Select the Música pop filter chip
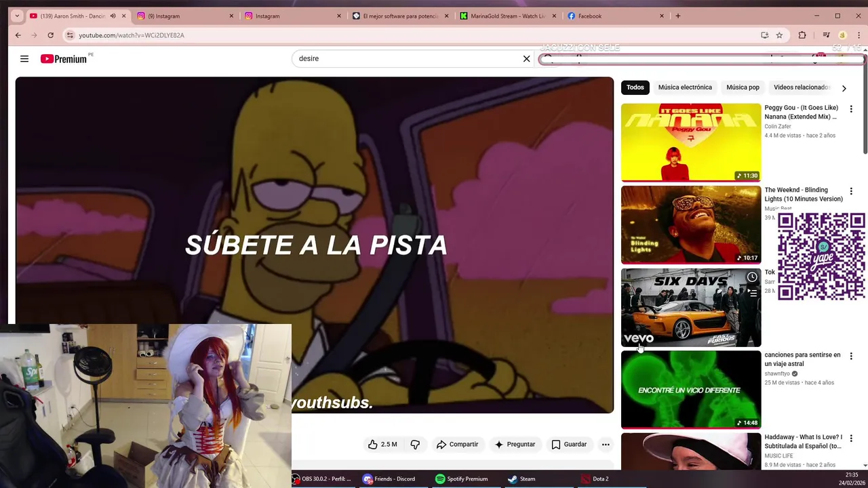This screenshot has height=488, width=868. click(743, 87)
